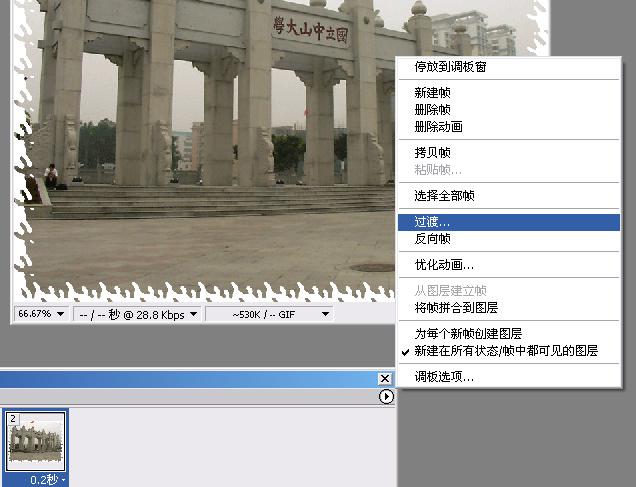The image size is (636, 487).
Task: Open the animation palette flyout menu arrow
Action: (386, 396)
